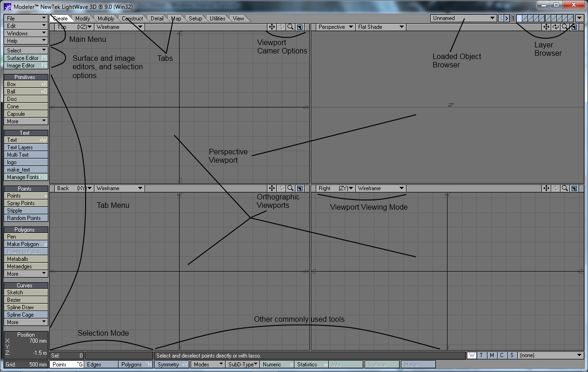Viewport: 588px width, 372px height.
Task: Click the zoom magnifier in the Top viewport
Action: (290, 27)
